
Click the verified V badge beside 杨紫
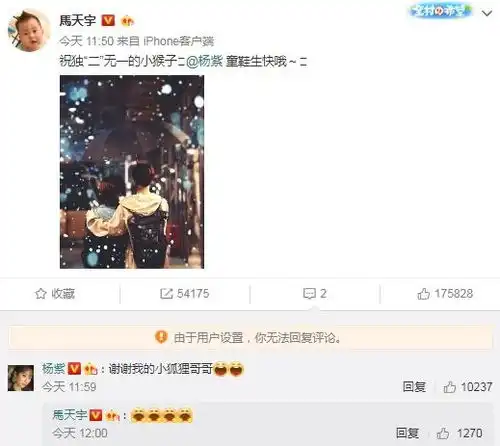74,369
